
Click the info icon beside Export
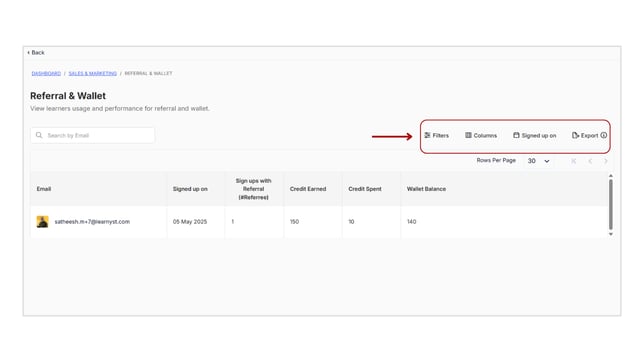(x=604, y=135)
